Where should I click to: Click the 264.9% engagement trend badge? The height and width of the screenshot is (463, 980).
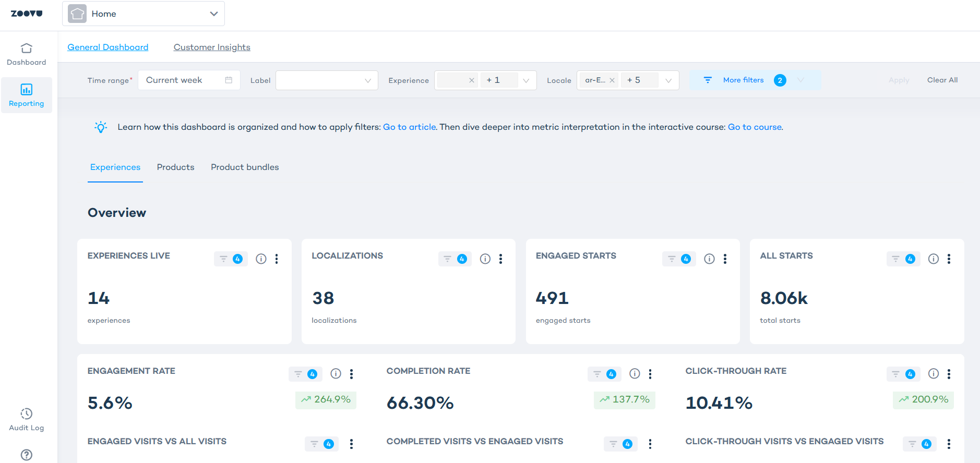click(326, 400)
